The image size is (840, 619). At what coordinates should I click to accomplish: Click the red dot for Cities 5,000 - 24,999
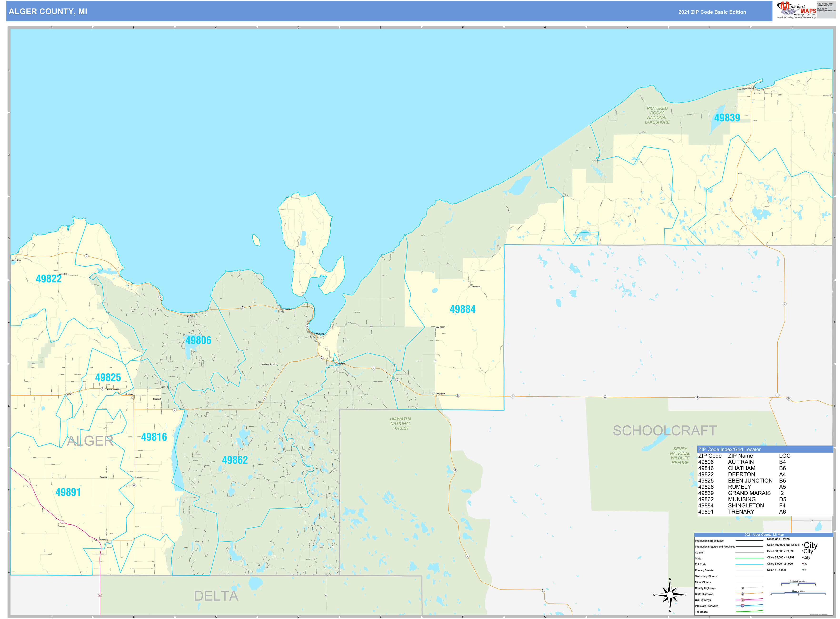[x=803, y=564]
